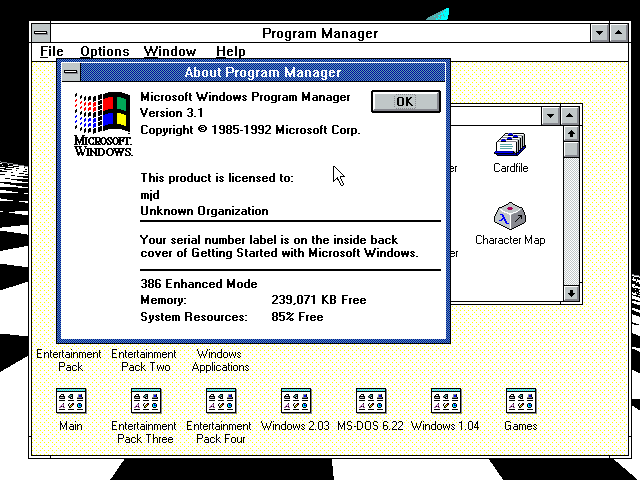Viewport: 640px width, 480px height.
Task: Click OK in About Program Manager dialog
Action: coord(406,101)
